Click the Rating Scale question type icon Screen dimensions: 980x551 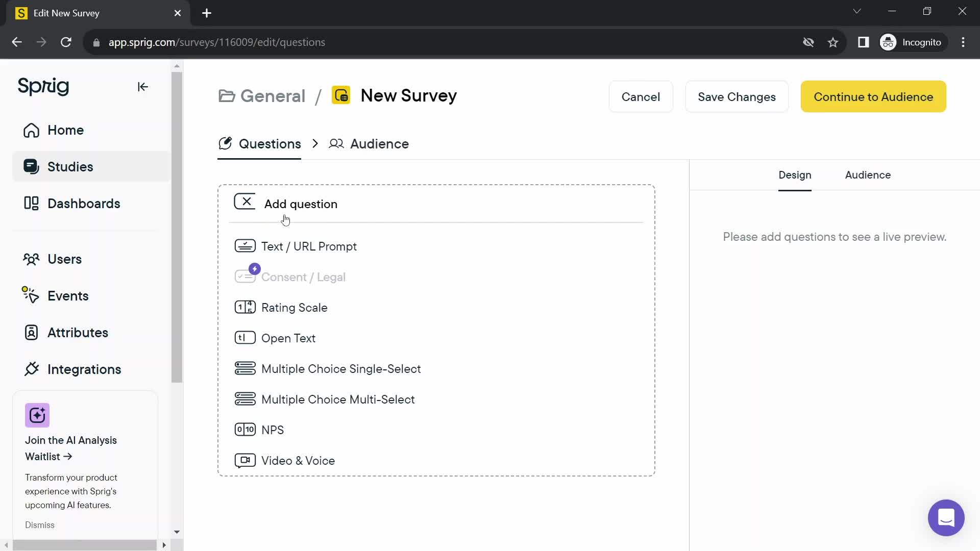(x=246, y=308)
